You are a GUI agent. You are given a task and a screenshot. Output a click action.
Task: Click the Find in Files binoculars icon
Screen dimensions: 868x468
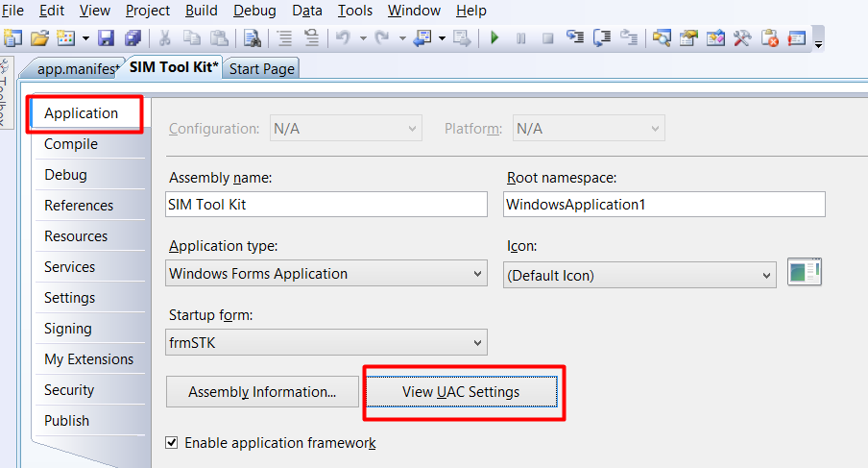252,38
